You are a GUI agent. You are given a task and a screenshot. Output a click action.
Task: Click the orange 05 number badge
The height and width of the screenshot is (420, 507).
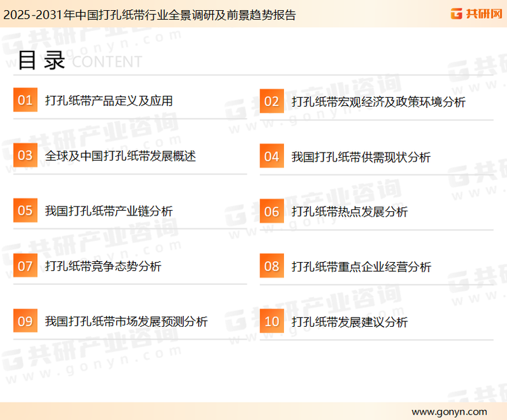pos(25,210)
